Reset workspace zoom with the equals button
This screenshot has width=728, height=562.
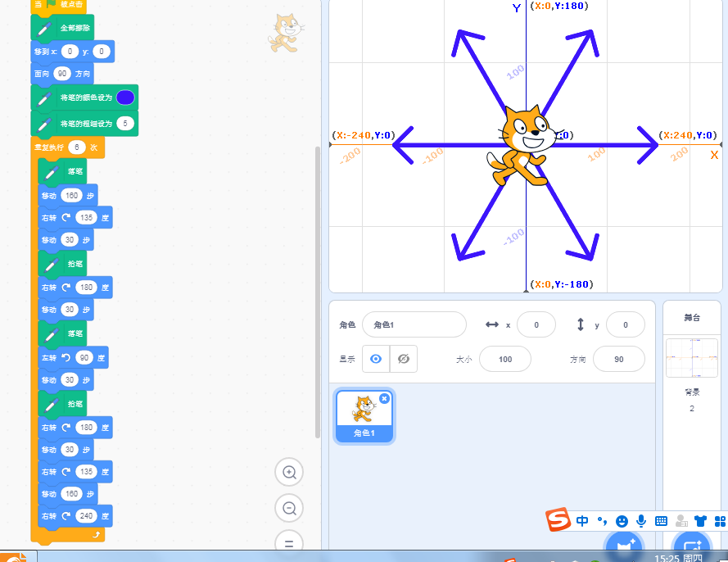(x=289, y=542)
